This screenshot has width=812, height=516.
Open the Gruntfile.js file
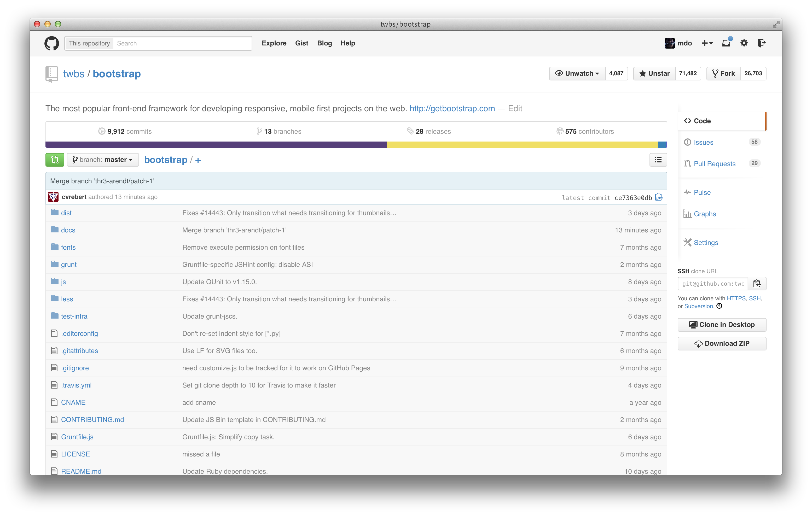point(77,437)
